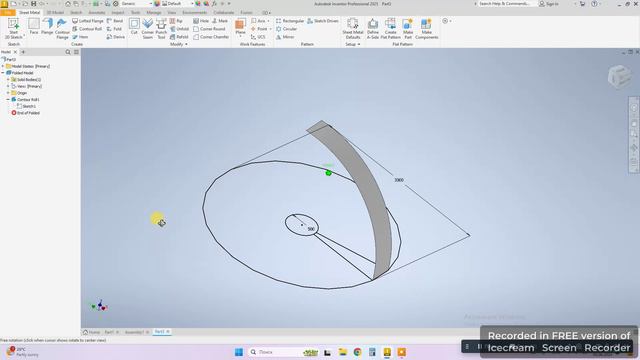Image resolution: width=640 pixels, height=360 pixels.
Task: Expand the Modify panel dropdown
Action: tap(178, 44)
